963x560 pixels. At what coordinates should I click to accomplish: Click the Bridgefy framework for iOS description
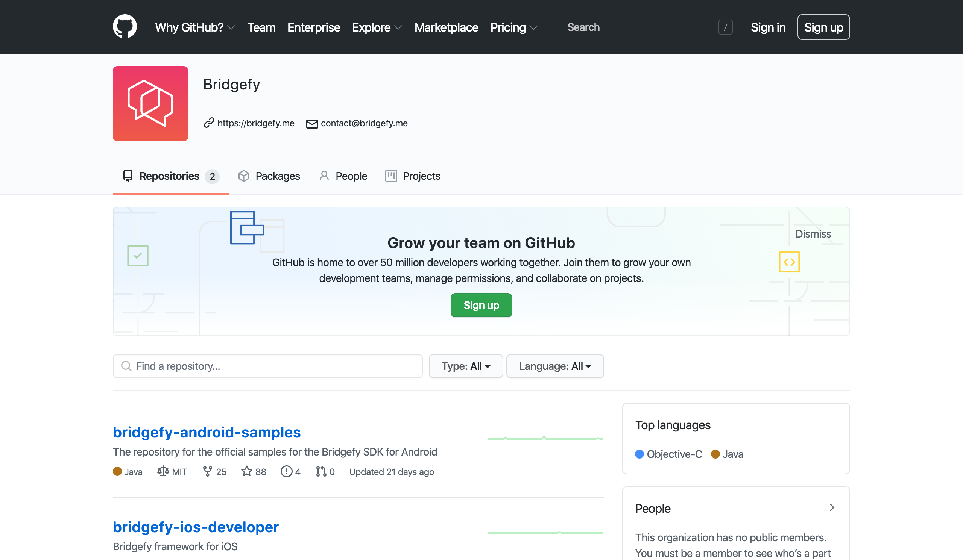coord(175,546)
